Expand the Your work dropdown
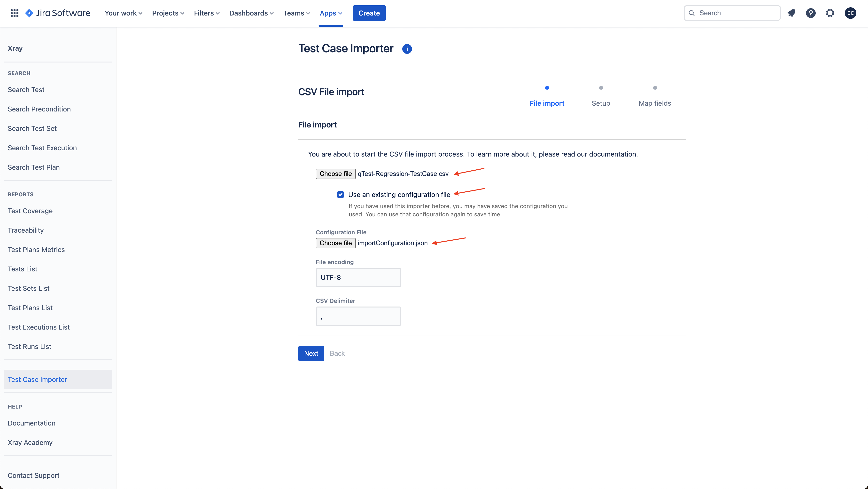The height and width of the screenshot is (489, 868). pyautogui.click(x=123, y=13)
